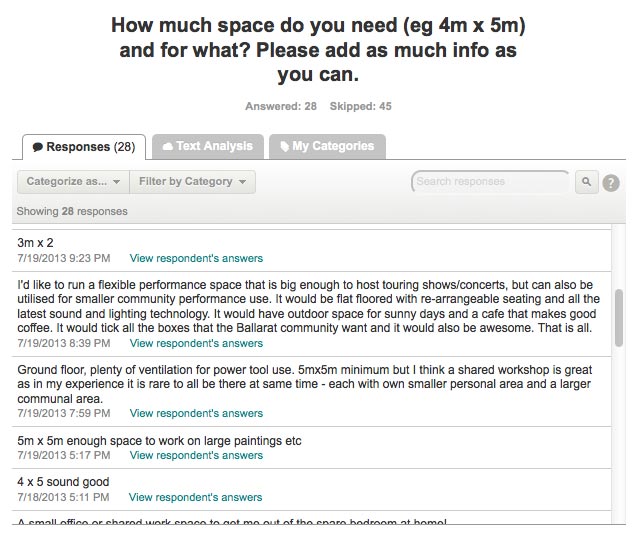Viewport: 642px width, 541px height.
Task: Click the search magnifier icon button
Action: pyautogui.click(x=586, y=182)
